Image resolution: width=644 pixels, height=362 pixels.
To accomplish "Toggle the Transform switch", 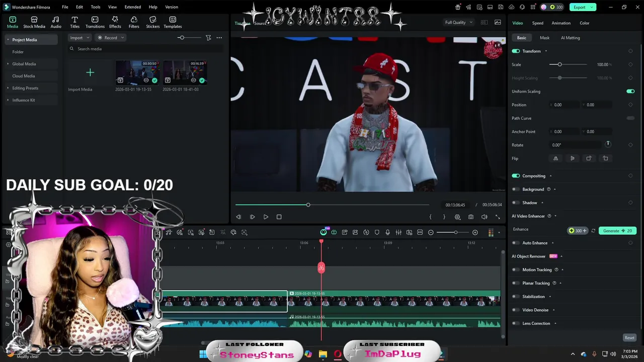I will point(516,51).
